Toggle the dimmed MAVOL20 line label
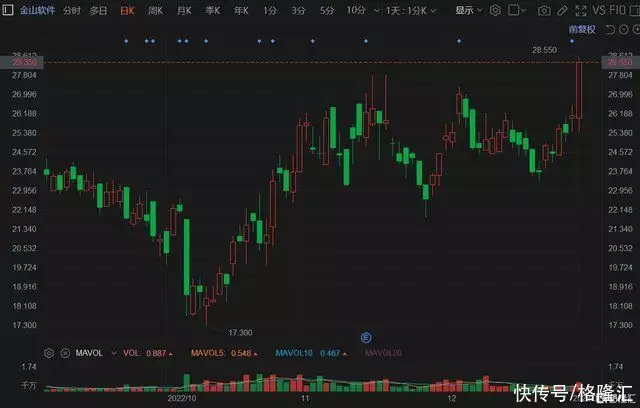 (x=383, y=353)
